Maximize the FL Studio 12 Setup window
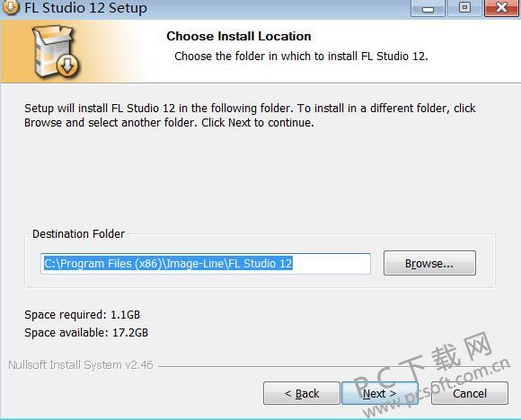The height and width of the screenshot is (420, 521). pos(464,8)
